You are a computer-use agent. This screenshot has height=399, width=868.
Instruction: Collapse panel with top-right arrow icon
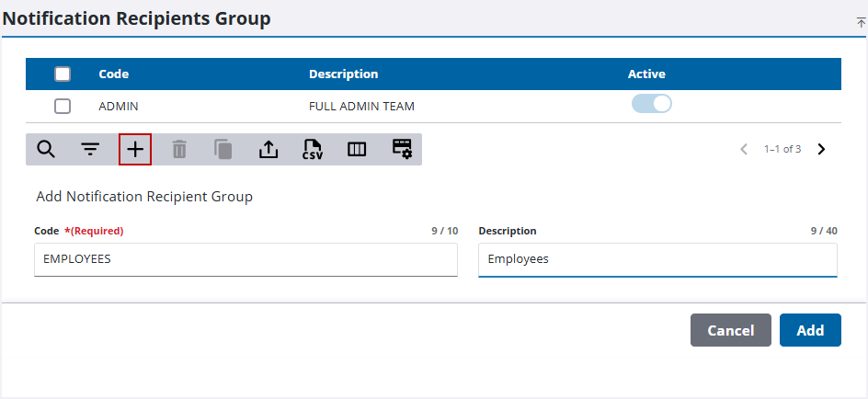tap(861, 23)
